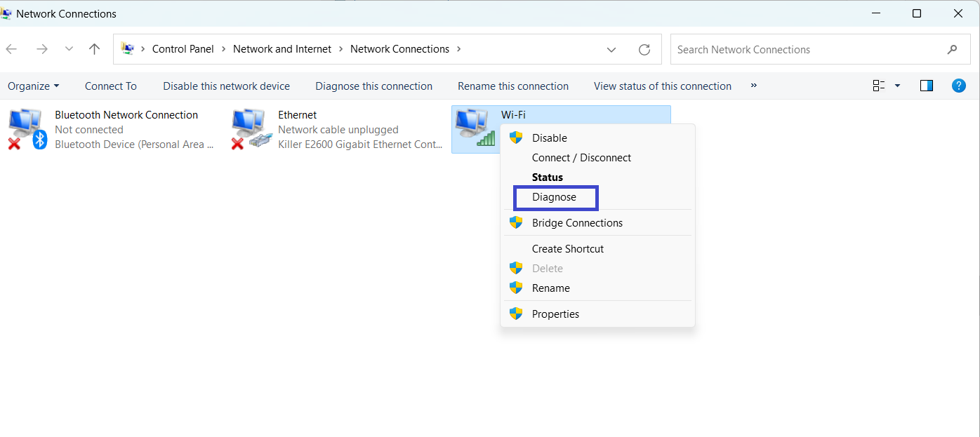Expand the recent locations chevron
Screen dimensions: 980x437
click(x=69, y=49)
